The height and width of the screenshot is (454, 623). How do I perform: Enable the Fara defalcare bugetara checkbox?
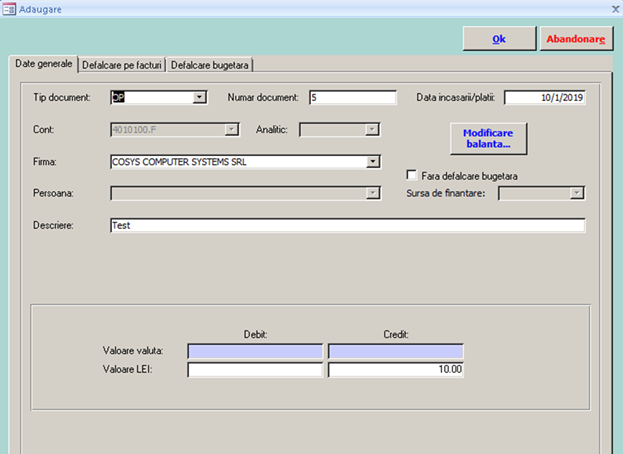[412, 175]
